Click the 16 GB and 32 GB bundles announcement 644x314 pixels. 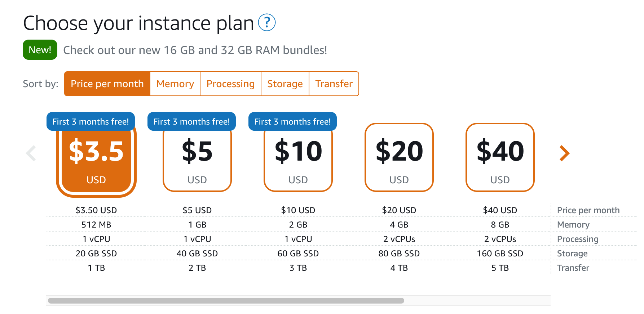[195, 50]
